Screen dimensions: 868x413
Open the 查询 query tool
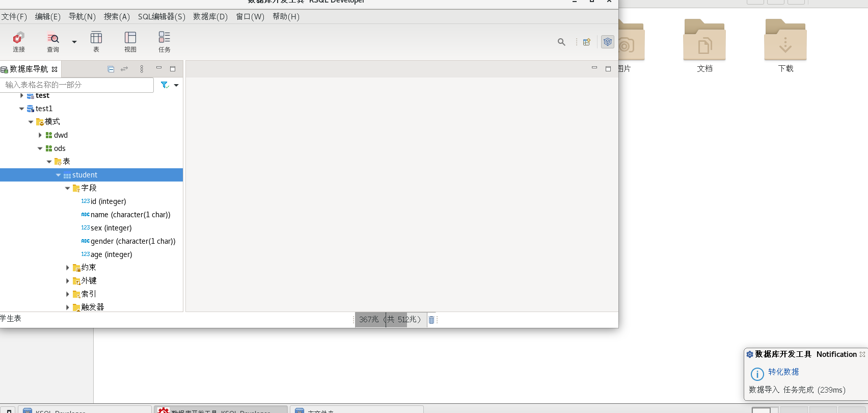pyautogui.click(x=53, y=41)
